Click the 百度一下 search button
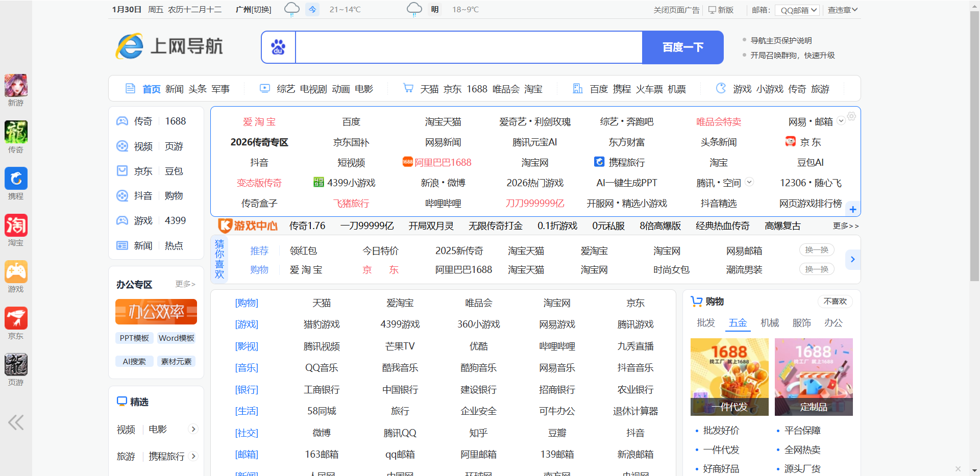 pyautogui.click(x=682, y=47)
